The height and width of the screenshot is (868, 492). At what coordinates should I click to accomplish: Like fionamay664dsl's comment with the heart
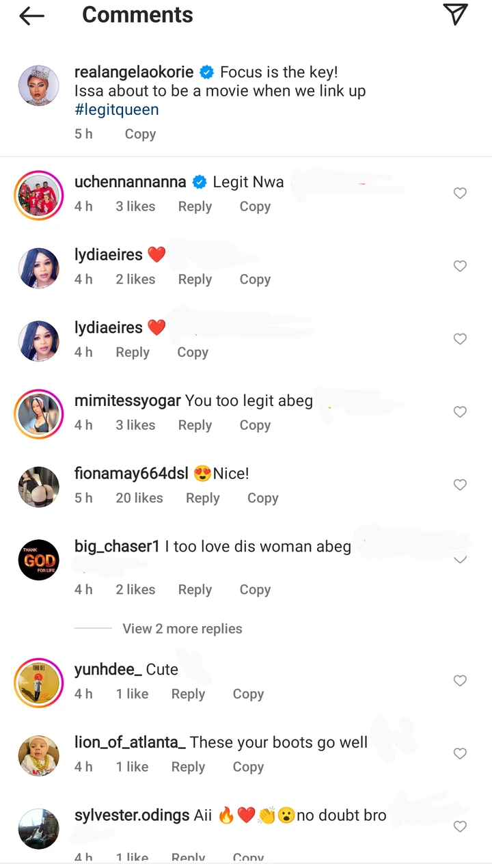(460, 485)
